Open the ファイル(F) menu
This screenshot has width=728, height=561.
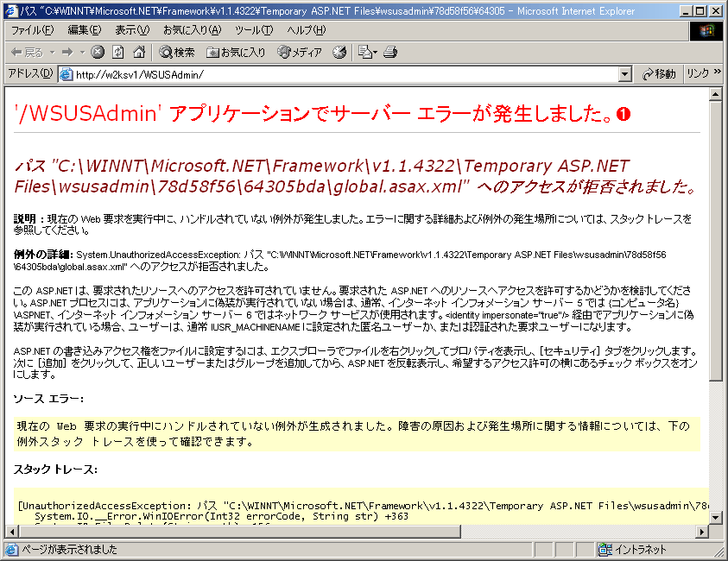[32, 30]
